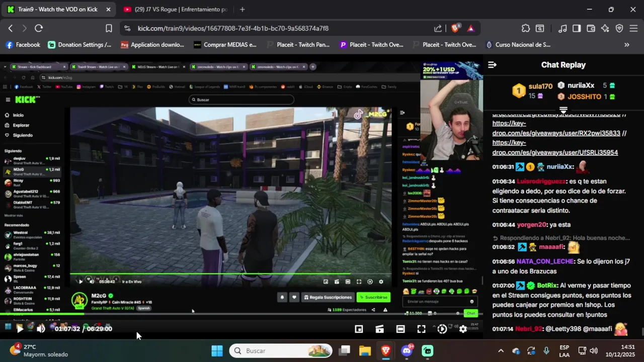The height and width of the screenshot is (362, 644).
Task: Open the Brave main hamburger menu
Action: click(633, 29)
